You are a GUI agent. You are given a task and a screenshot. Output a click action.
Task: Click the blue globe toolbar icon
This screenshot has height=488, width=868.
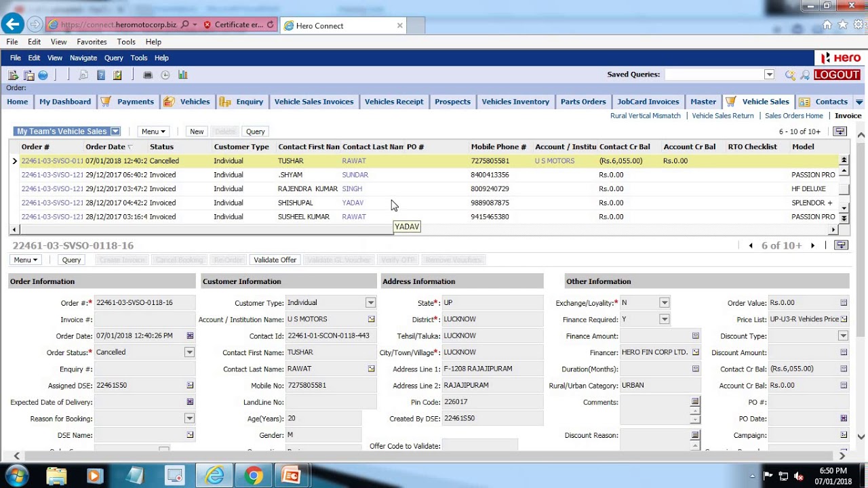[43, 75]
